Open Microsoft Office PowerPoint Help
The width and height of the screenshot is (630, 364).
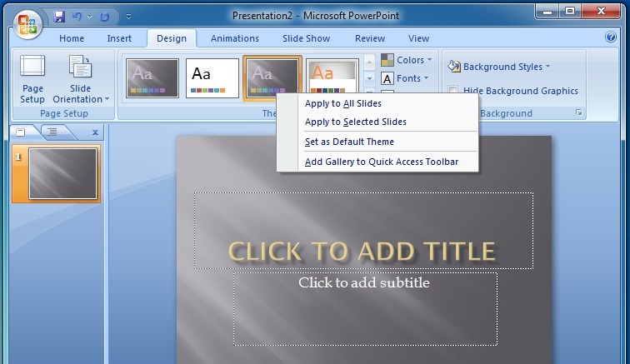click(x=610, y=37)
